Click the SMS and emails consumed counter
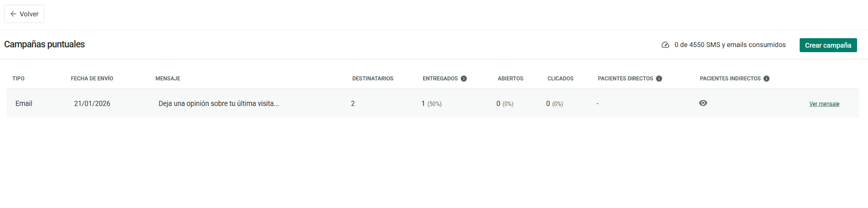 click(730, 45)
